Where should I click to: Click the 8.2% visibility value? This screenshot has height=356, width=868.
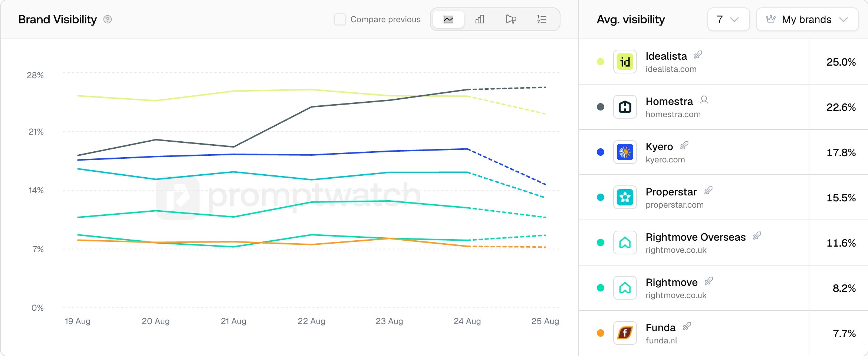[x=844, y=288]
